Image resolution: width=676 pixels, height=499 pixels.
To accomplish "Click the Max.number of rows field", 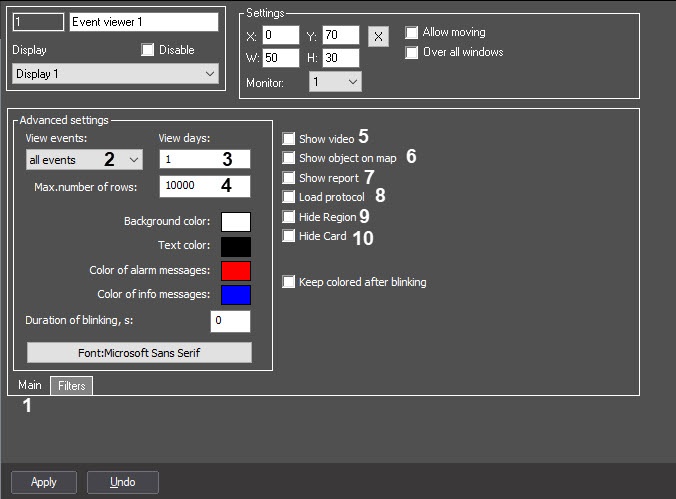I will click(x=205, y=186).
